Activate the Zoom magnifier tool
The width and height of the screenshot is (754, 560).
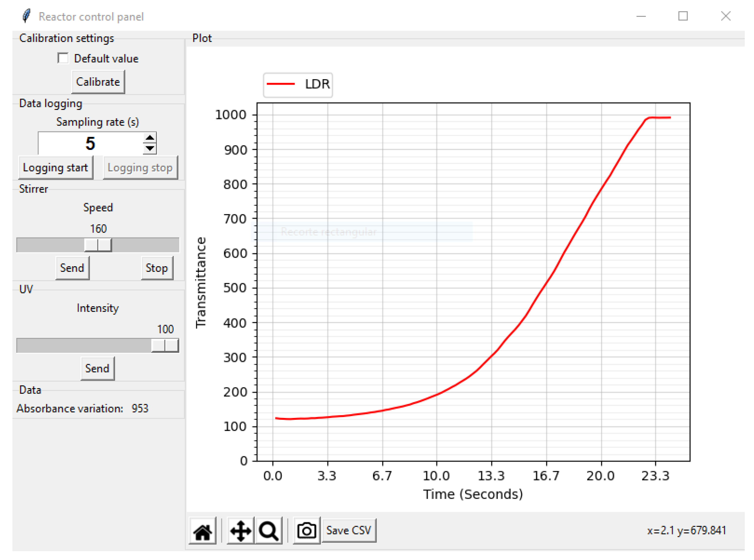pyautogui.click(x=268, y=531)
